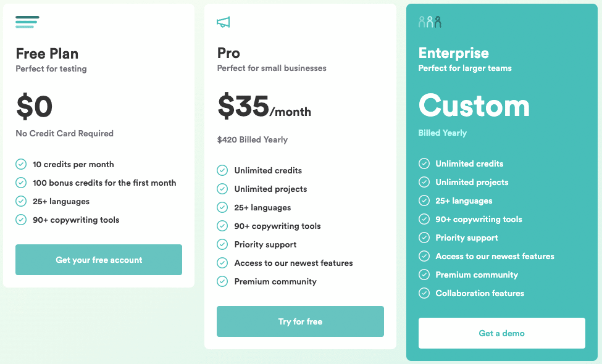Click the Pro plan megaphone icon

(223, 22)
